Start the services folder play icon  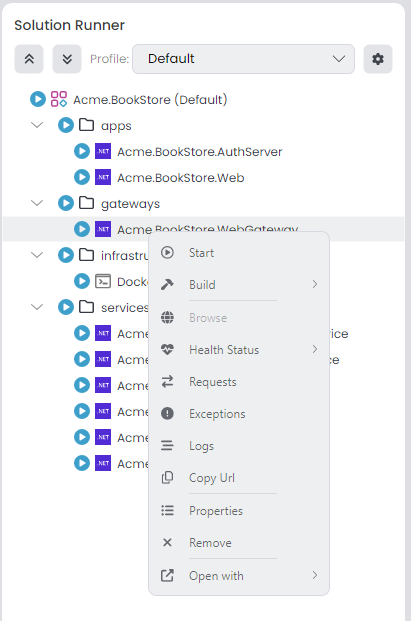click(x=66, y=307)
